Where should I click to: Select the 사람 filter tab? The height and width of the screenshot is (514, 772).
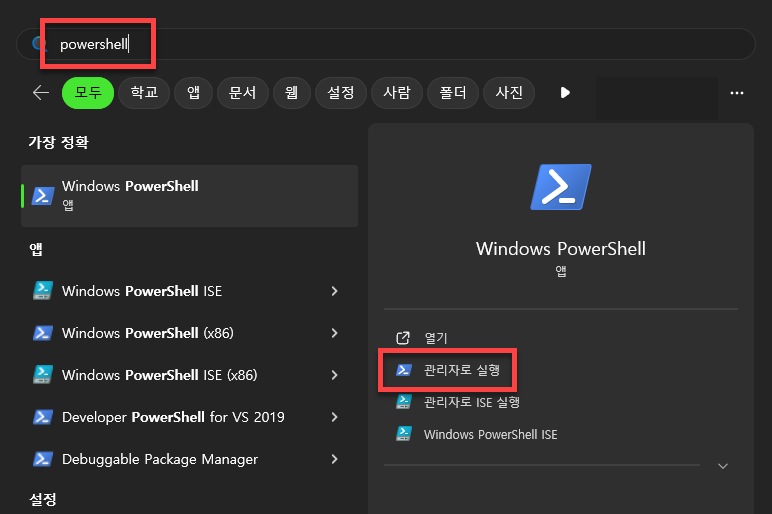tap(397, 93)
